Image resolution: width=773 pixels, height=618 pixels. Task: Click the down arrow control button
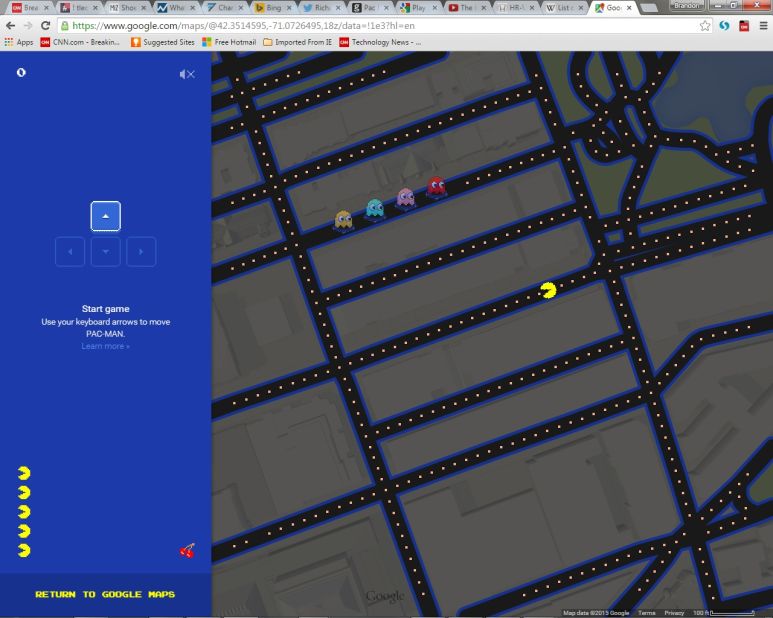pyautogui.click(x=105, y=251)
